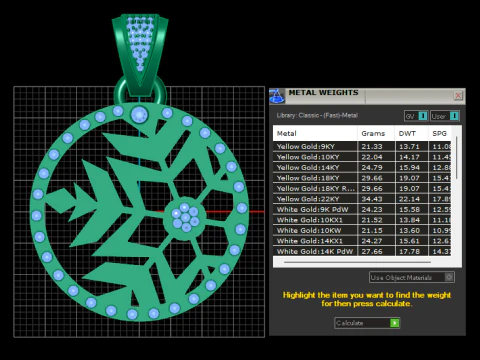Screen dimensions: 480x360
Task: Click the 34.43 grams value
Action: point(372,199)
